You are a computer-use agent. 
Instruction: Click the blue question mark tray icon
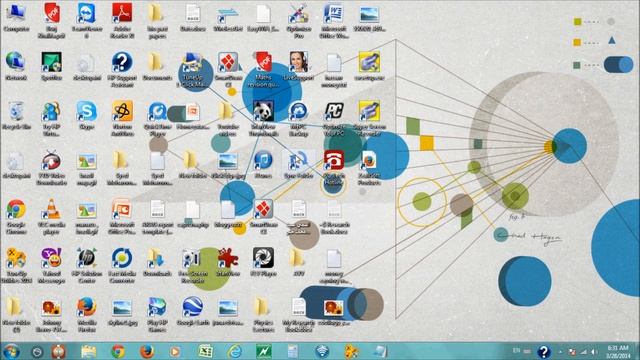(x=544, y=351)
